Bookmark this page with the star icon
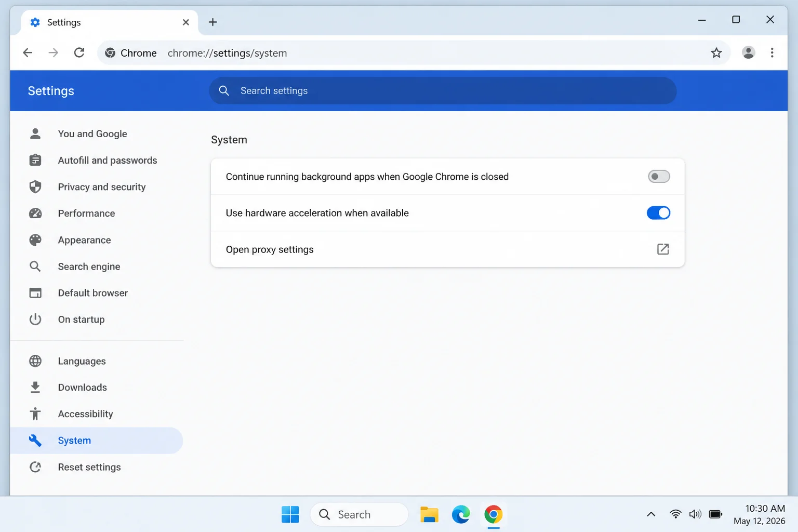The height and width of the screenshot is (532, 798). (716, 52)
